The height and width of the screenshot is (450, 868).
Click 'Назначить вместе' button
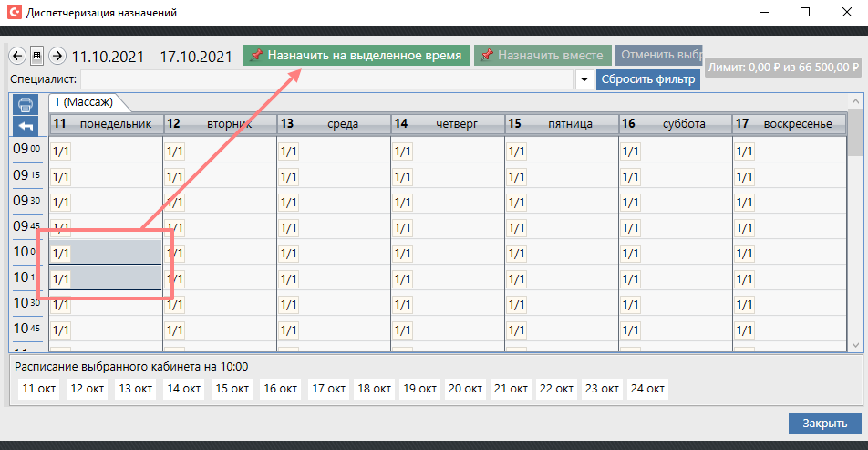click(542, 56)
